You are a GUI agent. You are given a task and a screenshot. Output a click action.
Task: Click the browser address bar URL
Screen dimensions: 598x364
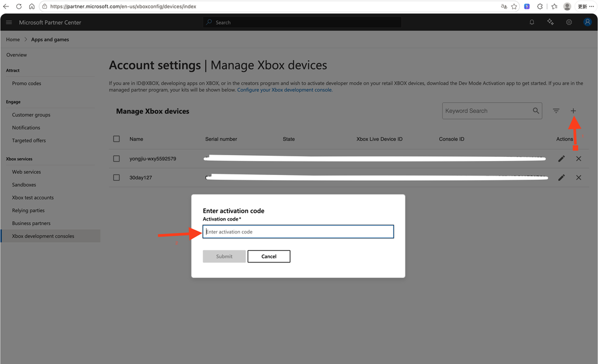pyautogui.click(x=123, y=6)
